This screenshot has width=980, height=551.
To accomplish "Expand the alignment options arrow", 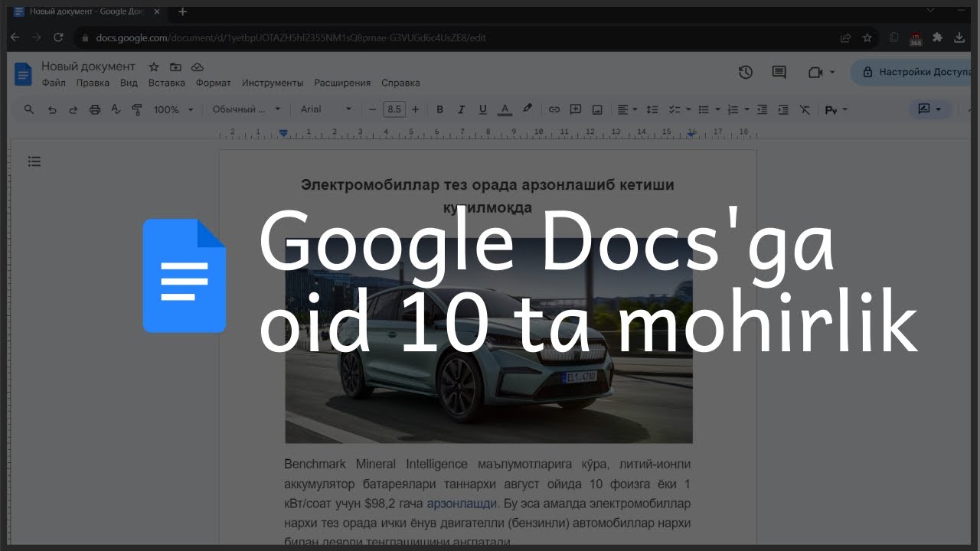I will 635,109.
